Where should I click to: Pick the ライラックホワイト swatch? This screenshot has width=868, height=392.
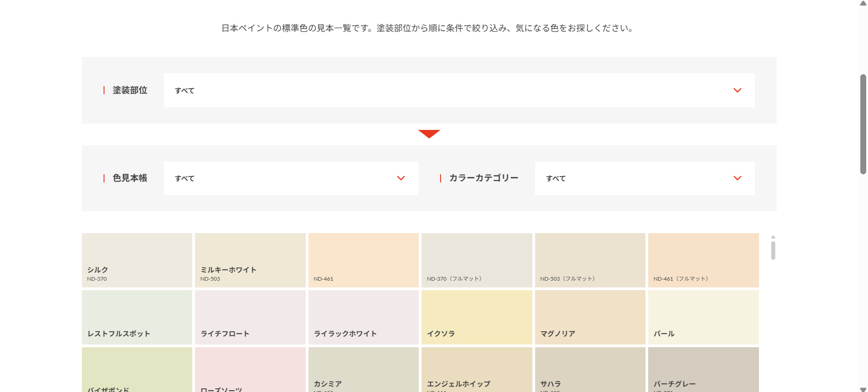[x=363, y=317]
